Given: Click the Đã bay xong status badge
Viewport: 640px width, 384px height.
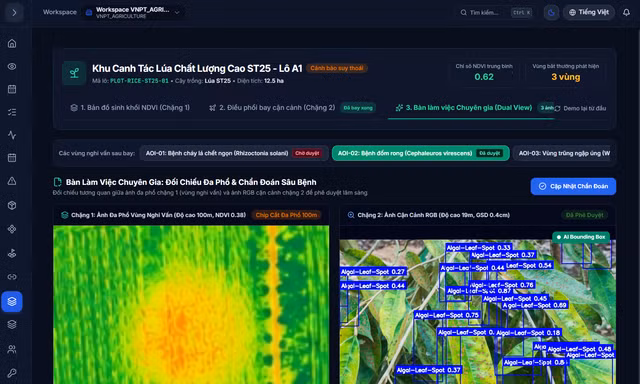Looking at the screenshot, I should click(358, 108).
